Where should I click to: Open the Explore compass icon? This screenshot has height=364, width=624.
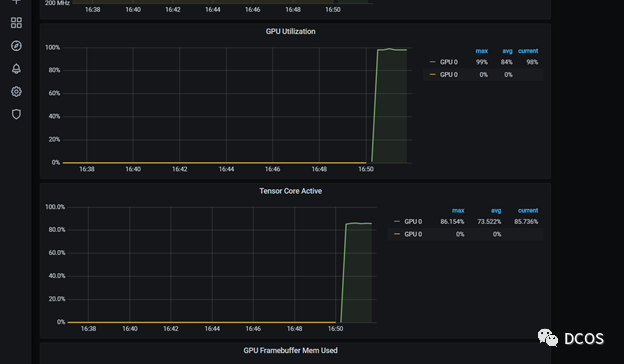click(16, 46)
